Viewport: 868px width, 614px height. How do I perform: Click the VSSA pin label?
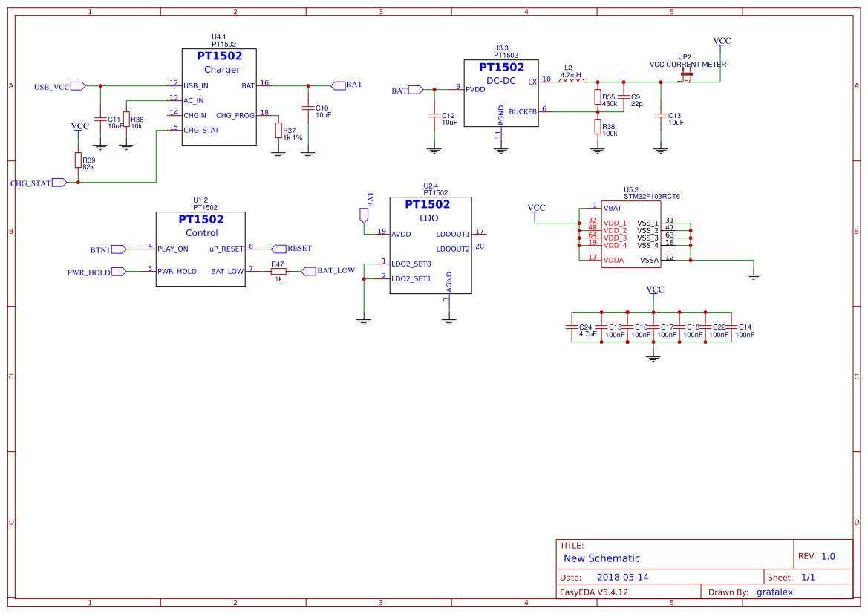(650, 260)
